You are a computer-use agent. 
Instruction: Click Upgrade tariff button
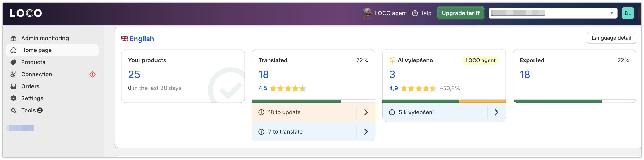point(461,13)
